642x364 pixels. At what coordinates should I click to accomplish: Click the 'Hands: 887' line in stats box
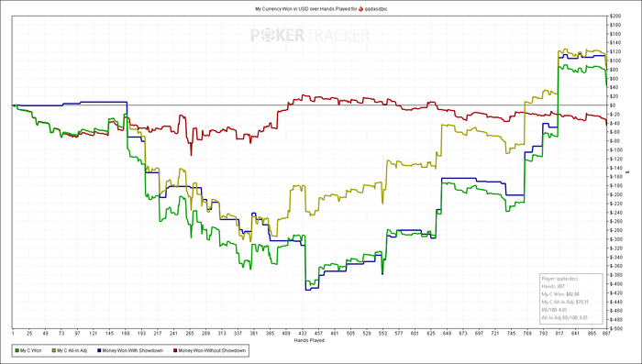[553, 287]
